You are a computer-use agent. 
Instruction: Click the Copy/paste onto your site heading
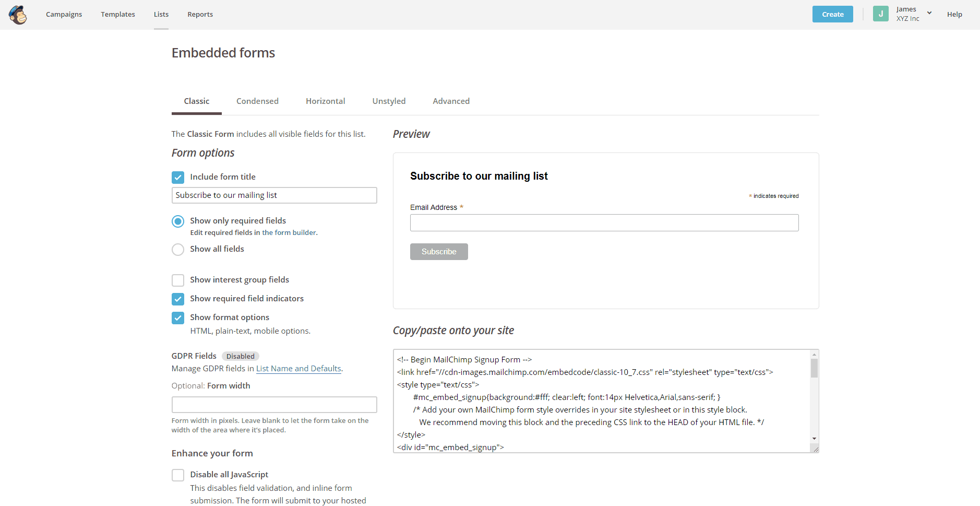[453, 331]
